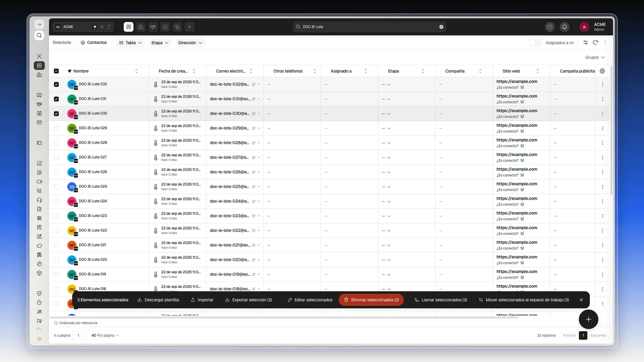Open the sidebar search magnifier icon

(x=39, y=36)
